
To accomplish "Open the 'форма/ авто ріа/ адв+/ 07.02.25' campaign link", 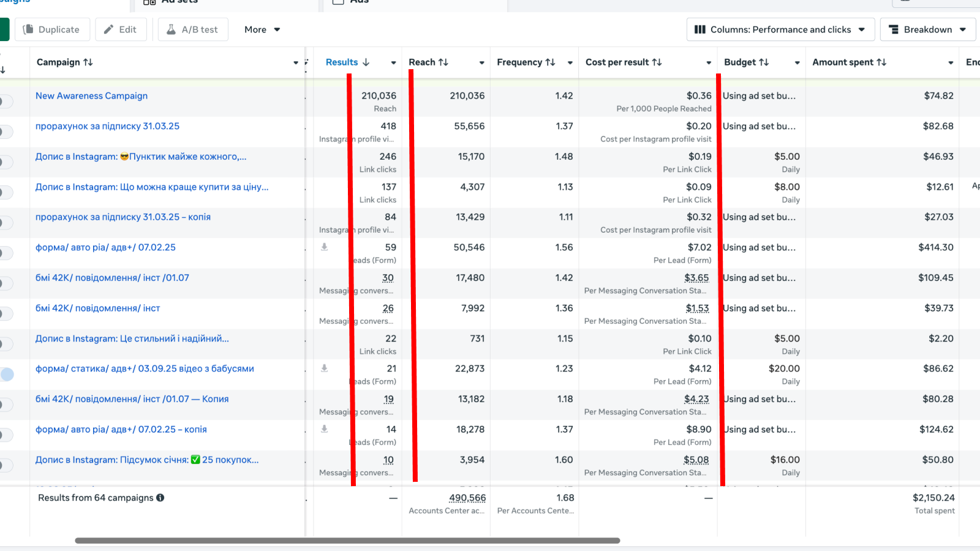I will click(105, 247).
